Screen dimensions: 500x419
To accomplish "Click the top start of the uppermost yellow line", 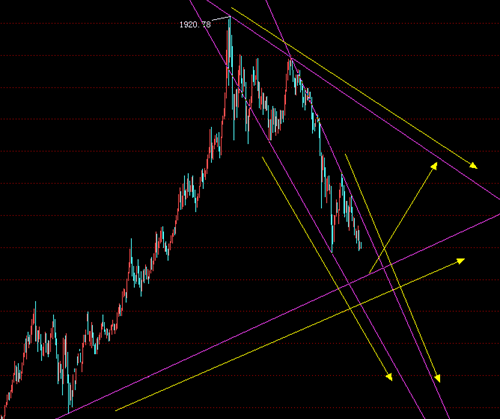I will 231,8.
